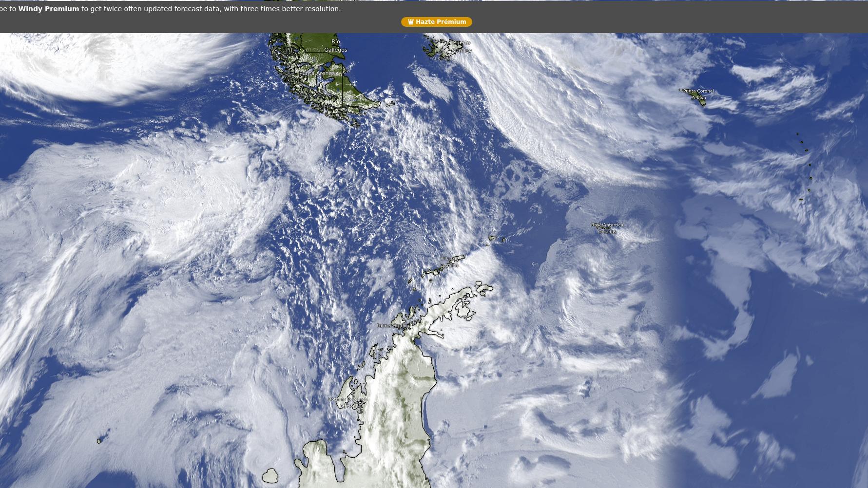868x488 pixels.
Task: Click the narrow island east of Tierra del Fuego
Action: pyautogui.click(x=390, y=104)
